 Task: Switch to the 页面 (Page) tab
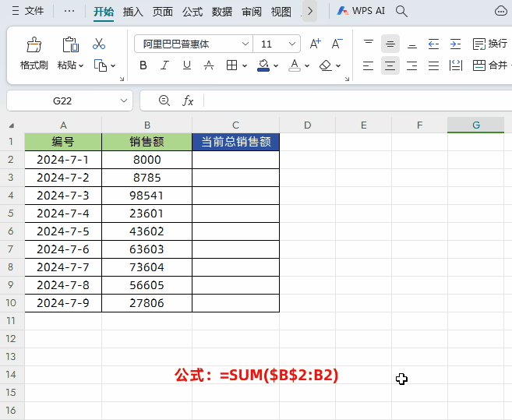163,12
